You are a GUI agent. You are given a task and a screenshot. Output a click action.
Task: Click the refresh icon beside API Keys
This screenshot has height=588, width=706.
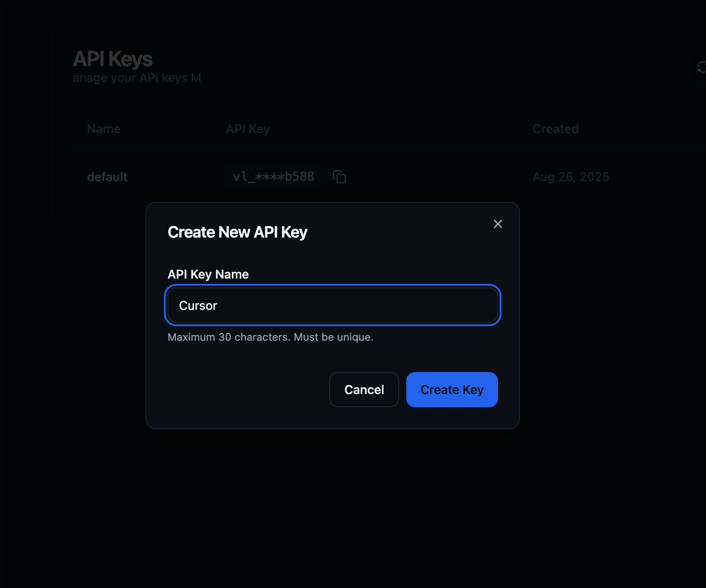pos(701,67)
